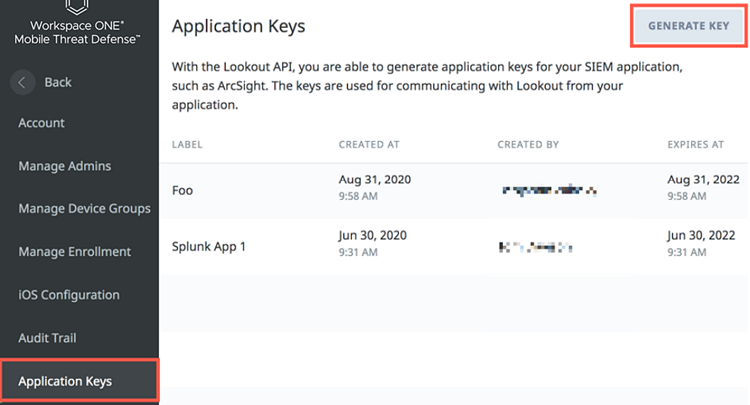Click the Workspace ONE Mobile Threat Defense title
Image resolution: width=750 pixels, height=405 pixels.
tap(77, 33)
